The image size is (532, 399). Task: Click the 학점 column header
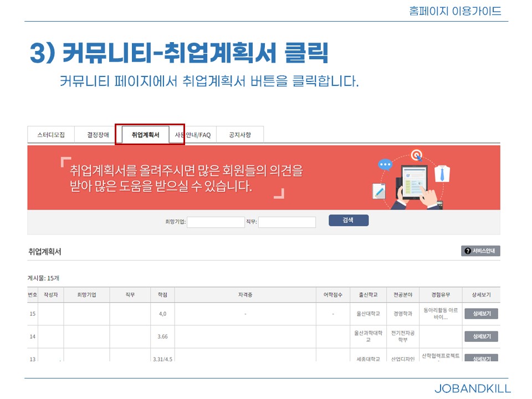point(162,295)
